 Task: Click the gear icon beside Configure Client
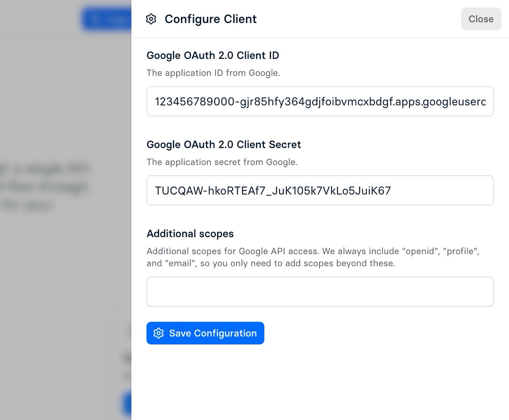pyautogui.click(x=151, y=19)
